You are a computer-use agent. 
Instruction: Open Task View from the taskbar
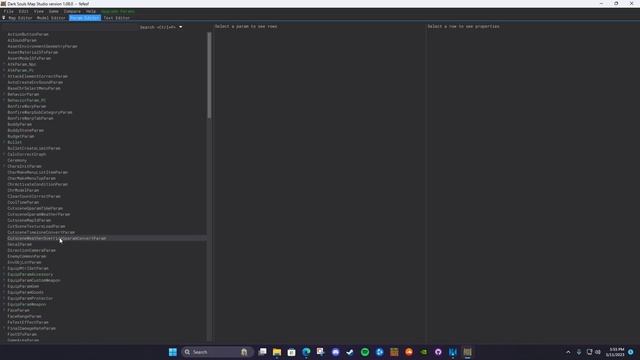coord(262,352)
